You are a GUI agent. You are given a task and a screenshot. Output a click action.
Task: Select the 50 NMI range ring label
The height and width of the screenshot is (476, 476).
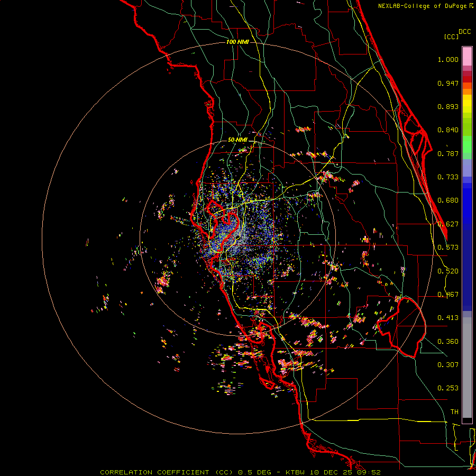point(237,140)
